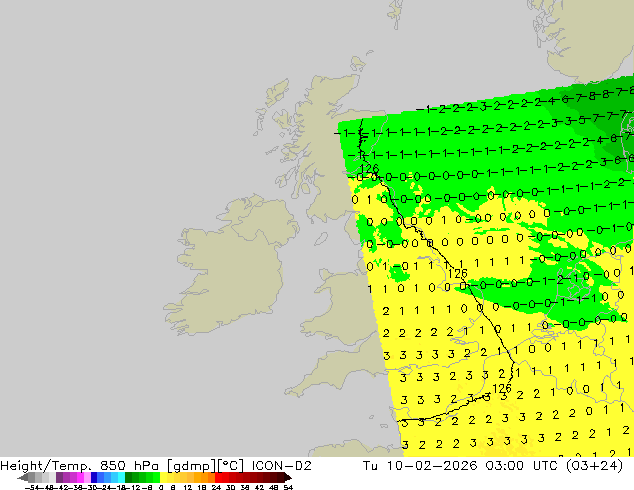
Task: Click the "126" contour label near Scotland's coast
Action: point(369,168)
